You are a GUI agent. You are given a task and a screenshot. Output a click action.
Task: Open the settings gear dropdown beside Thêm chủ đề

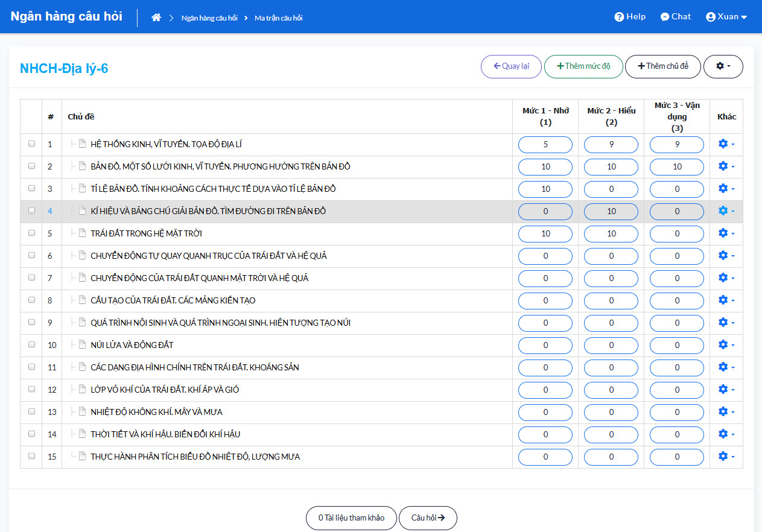(723, 66)
